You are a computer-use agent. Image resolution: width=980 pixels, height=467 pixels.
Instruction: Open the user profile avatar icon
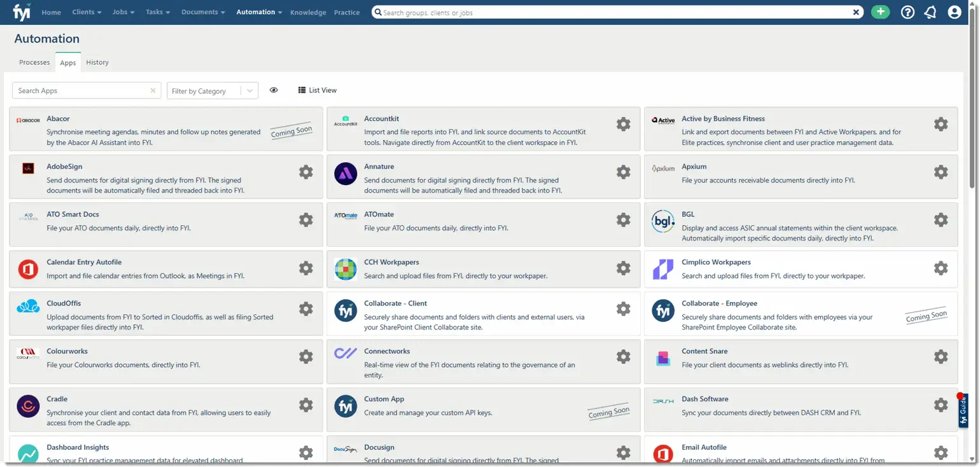click(954, 12)
